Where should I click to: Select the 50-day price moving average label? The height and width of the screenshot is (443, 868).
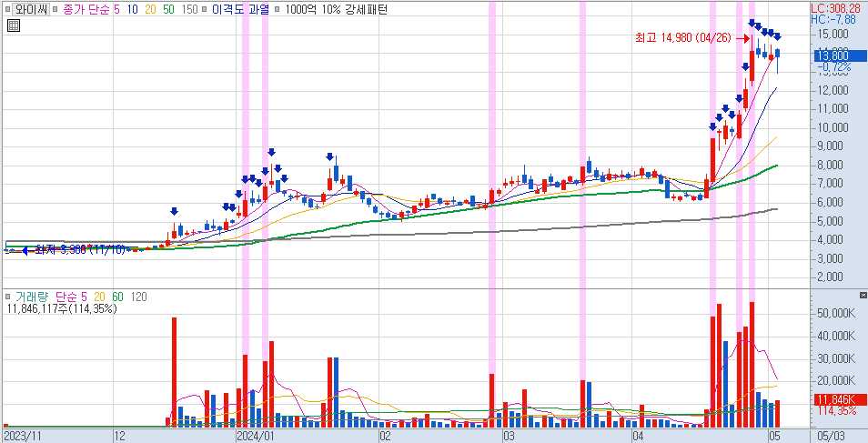click(169, 9)
